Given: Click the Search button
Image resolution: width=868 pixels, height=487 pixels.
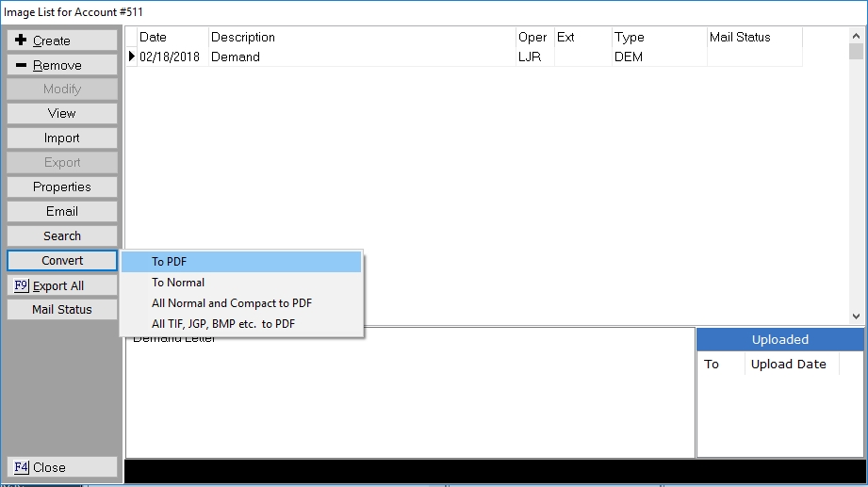Looking at the screenshot, I should [x=62, y=235].
